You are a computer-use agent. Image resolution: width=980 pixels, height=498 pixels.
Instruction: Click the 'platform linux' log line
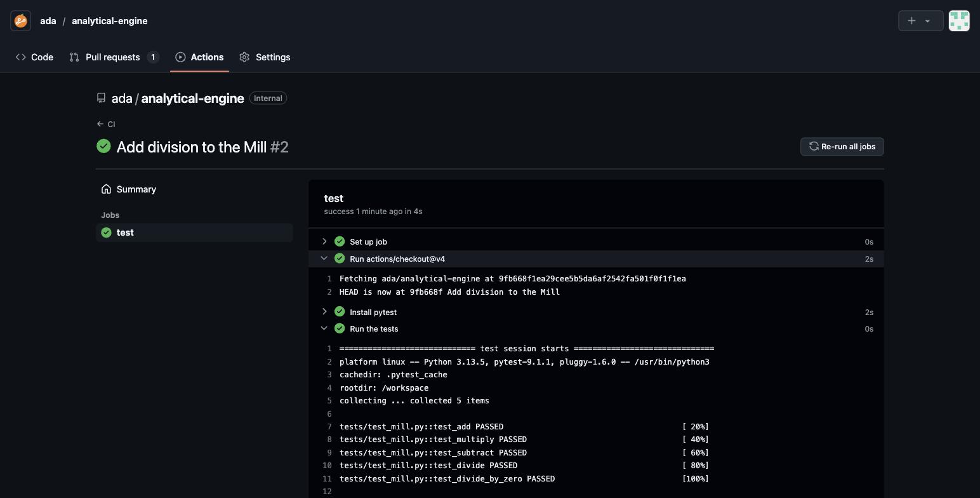524,362
